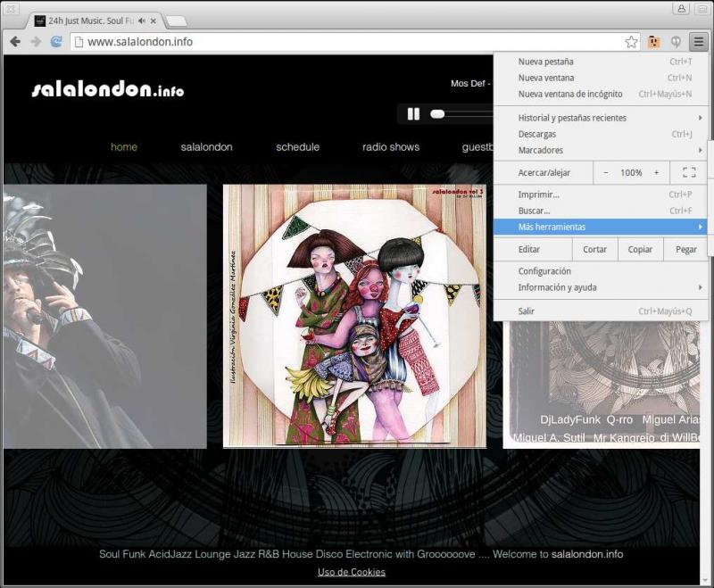Click the 100% zoom level value
This screenshot has width=714, height=588.
click(x=631, y=173)
